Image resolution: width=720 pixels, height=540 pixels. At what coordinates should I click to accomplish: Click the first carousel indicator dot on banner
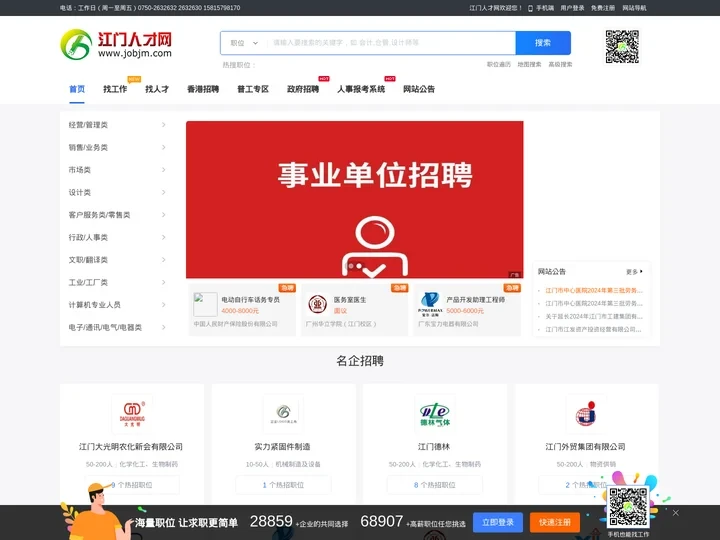point(351,266)
